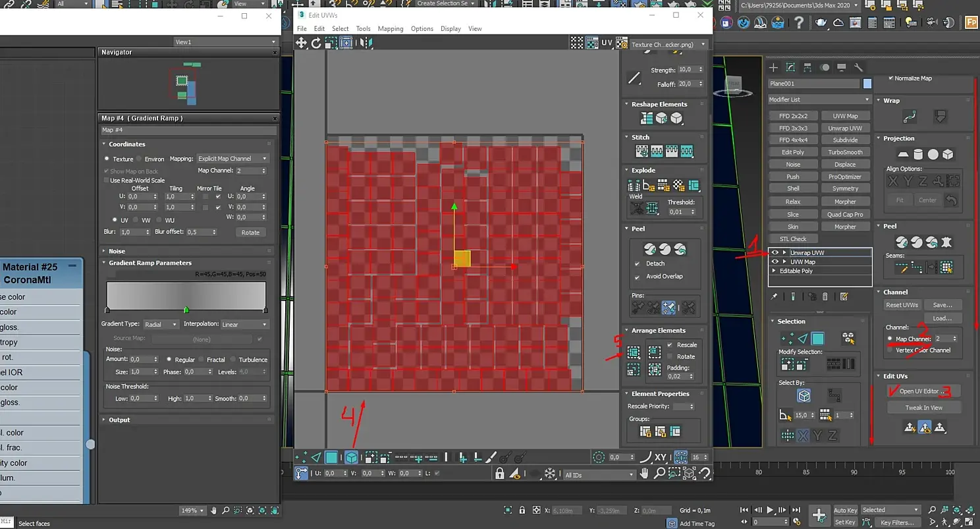Expand the Mapping Explicit Map Channel dropdown

click(232, 159)
